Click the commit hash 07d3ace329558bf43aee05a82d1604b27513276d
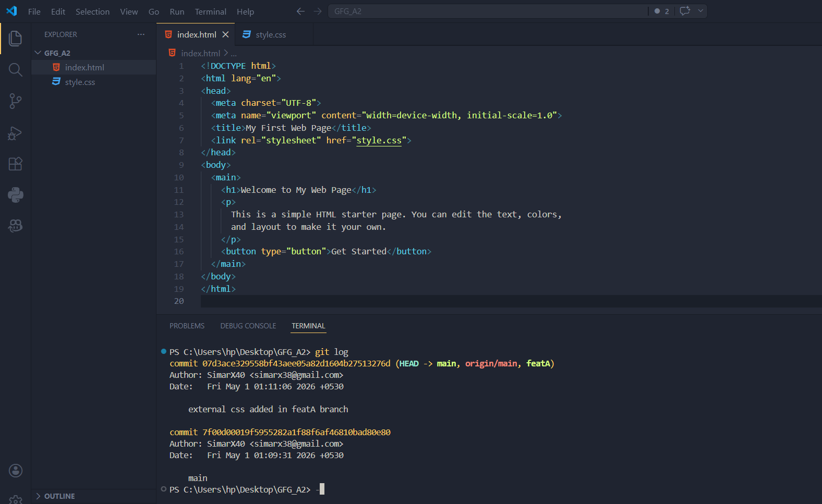 (x=296, y=363)
